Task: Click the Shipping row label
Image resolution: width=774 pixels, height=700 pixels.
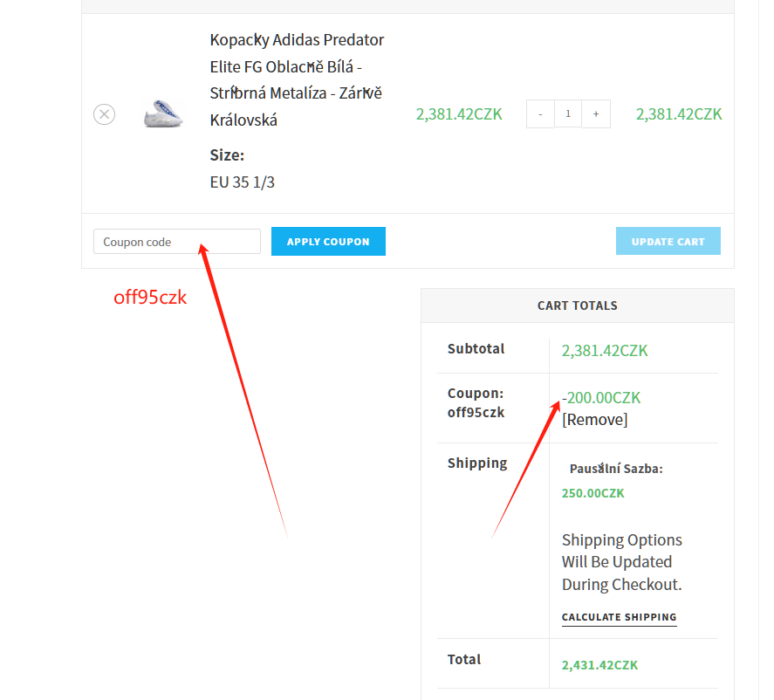Action: (477, 463)
